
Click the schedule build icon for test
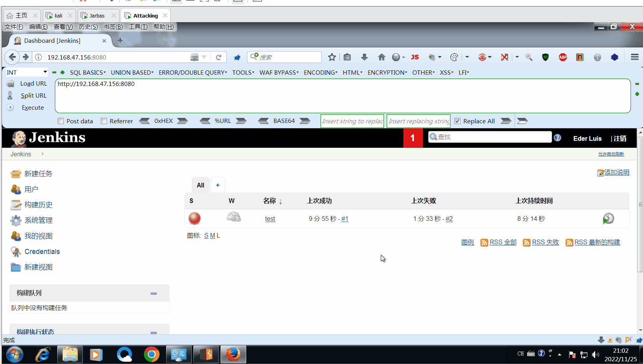(608, 219)
